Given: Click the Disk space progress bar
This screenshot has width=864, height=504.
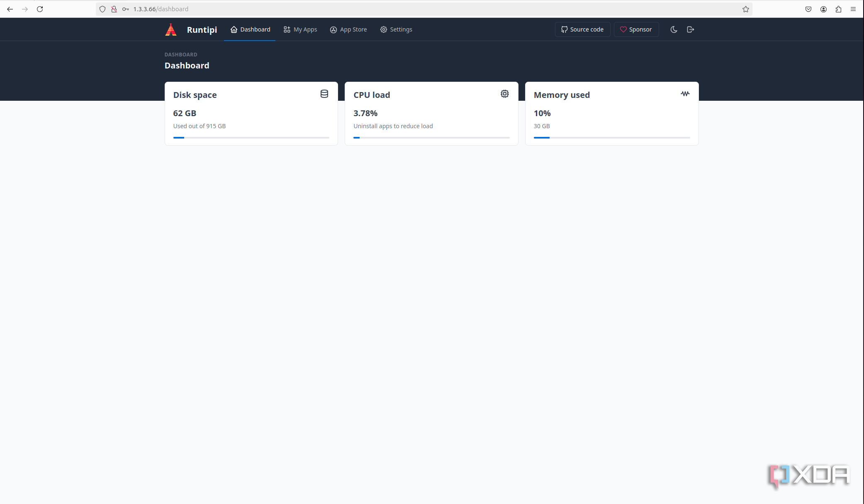Looking at the screenshot, I should pos(251,137).
